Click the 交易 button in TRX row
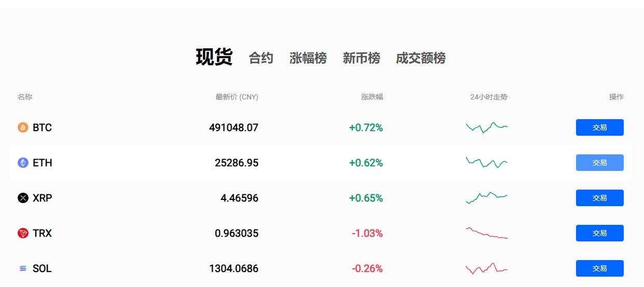This screenshot has width=644, height=287. (599, 233)
